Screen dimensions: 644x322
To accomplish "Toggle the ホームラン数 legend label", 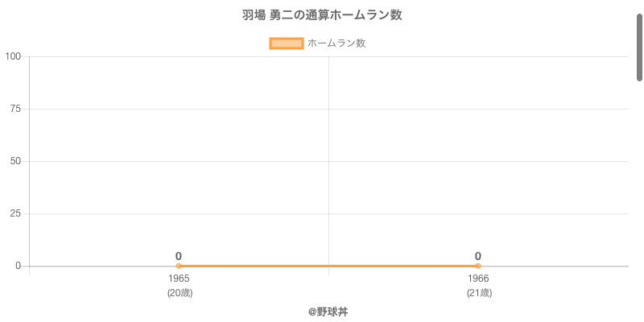I will pos(336,43).
